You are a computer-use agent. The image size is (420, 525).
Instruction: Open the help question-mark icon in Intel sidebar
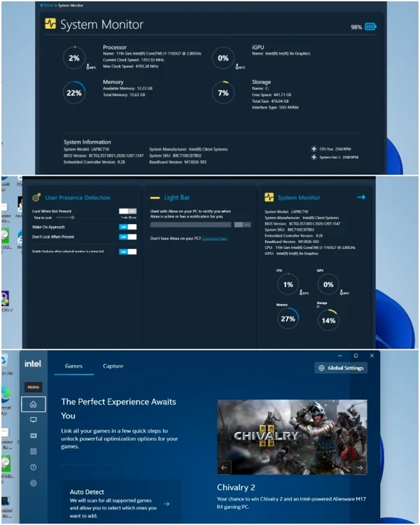click(x=33, y=467)
